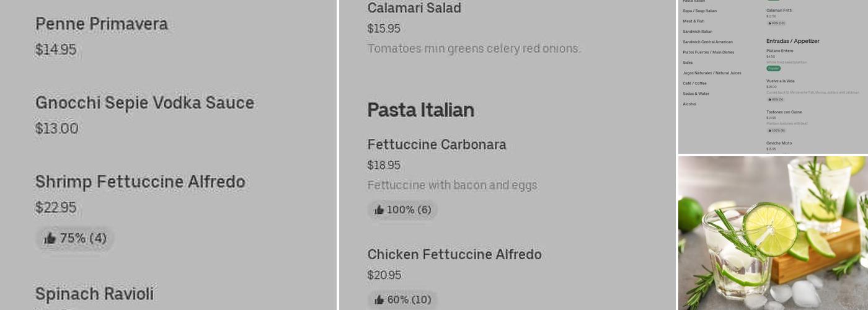Click the 80% rating under Vuelve a la Vida
Screen dimensions: 868x310
776,99
